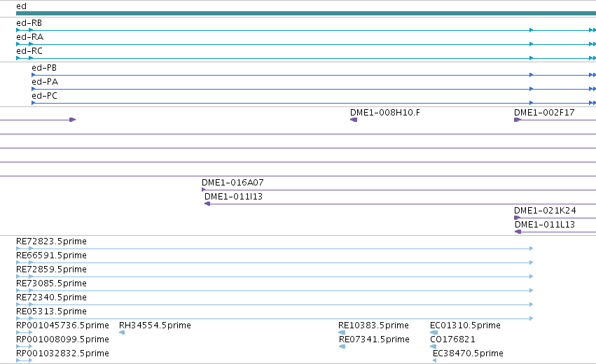Click the EC01310.5prime label

coord(465,325)
